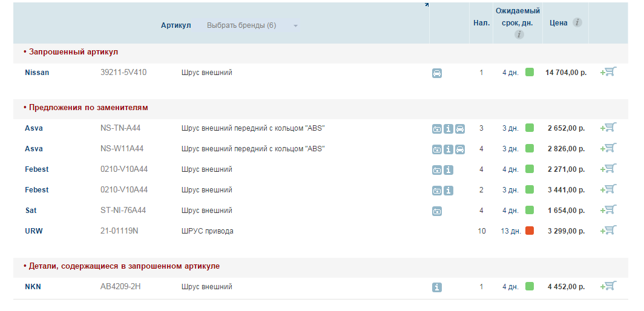Click dropdown arrow of brand selector
Image resolution: width=644 pixels, height=311 pixels.
(x=295, y=26)
